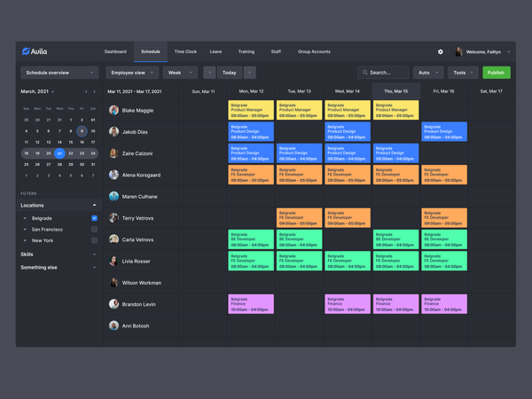
Task: Enable the San Francisco location checkbox
Action: coord(94,230)
